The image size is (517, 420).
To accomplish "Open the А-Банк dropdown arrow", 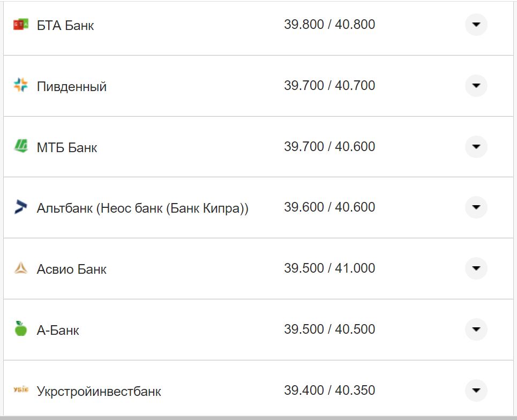I will click(476, 329).
